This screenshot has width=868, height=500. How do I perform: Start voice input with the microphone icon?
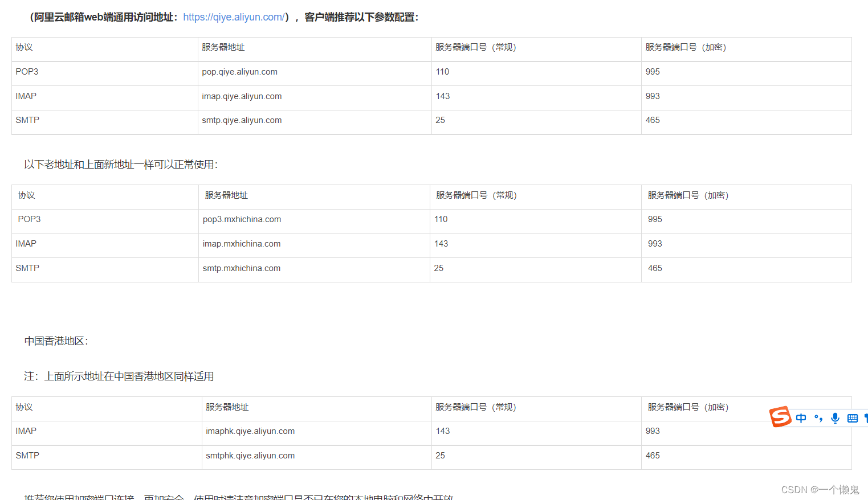(x=834, y=417)
